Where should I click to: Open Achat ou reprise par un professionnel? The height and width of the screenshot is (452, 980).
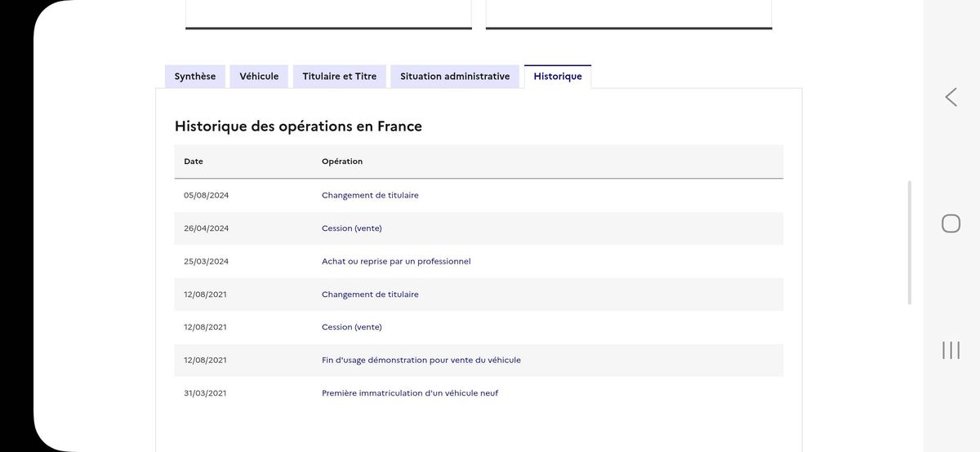pyautogui.click(x=396, y=262)
